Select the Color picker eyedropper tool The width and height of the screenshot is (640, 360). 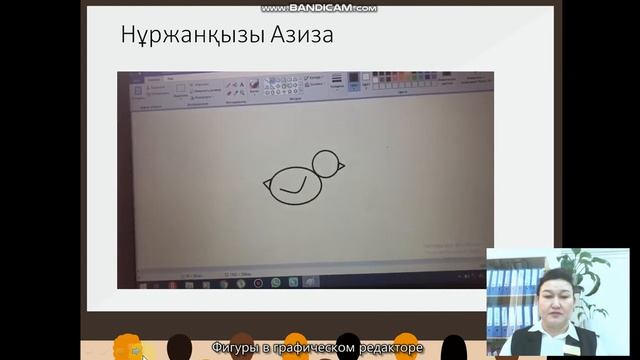click(236, 93)
